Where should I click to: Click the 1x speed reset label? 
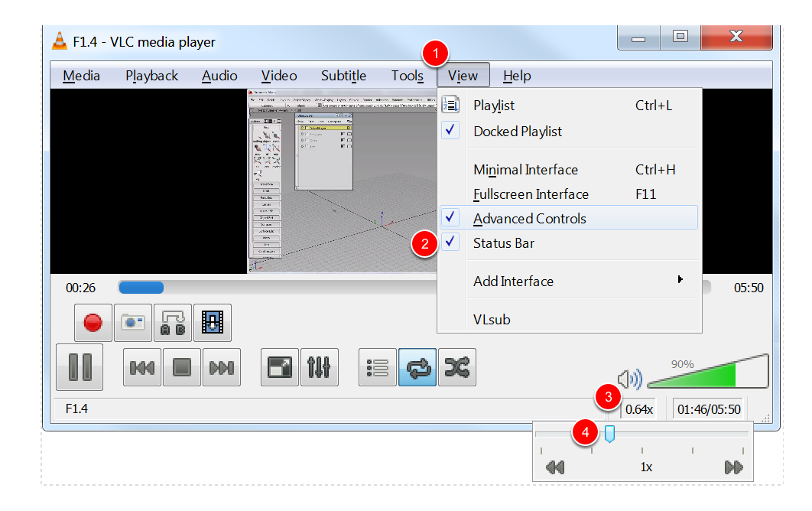[x=646, y=467]
